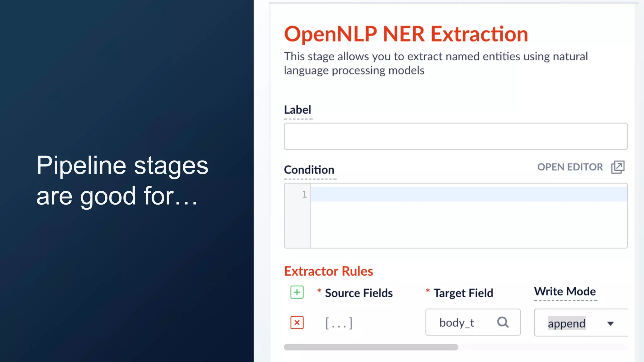Add a new extractor rule with plus icon

[x=297, y=292]
